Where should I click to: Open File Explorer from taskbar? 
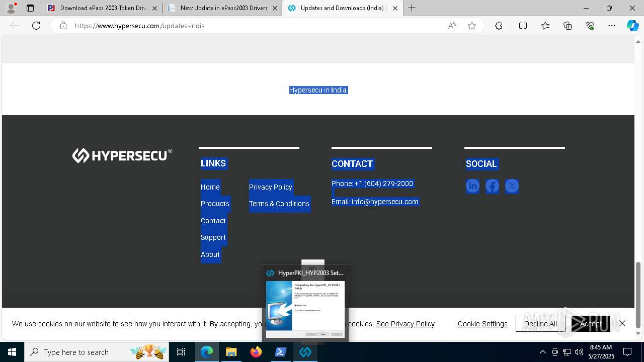tap(231, 352)
